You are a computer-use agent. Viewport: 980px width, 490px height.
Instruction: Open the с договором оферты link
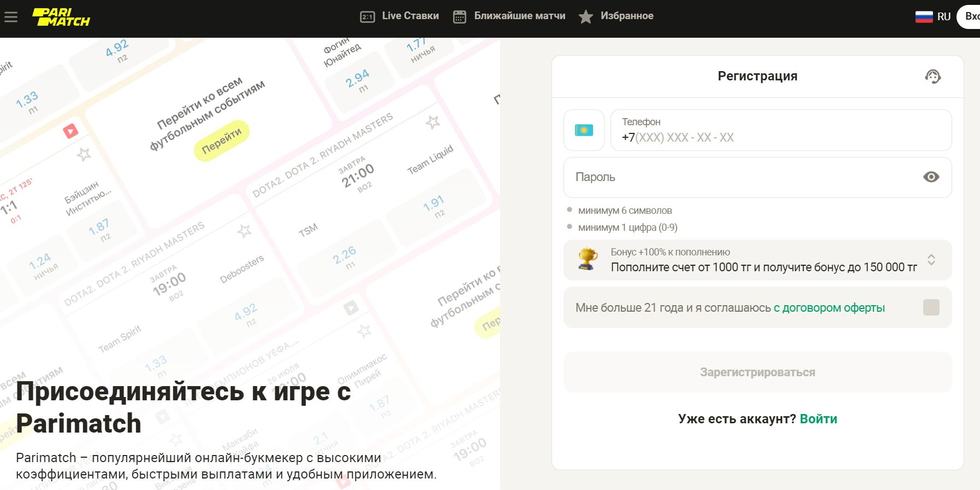pos(829,308)
